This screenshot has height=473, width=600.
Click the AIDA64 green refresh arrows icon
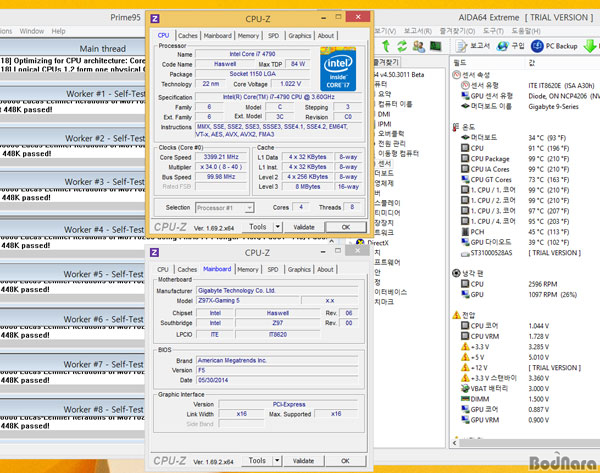point(402,46)
